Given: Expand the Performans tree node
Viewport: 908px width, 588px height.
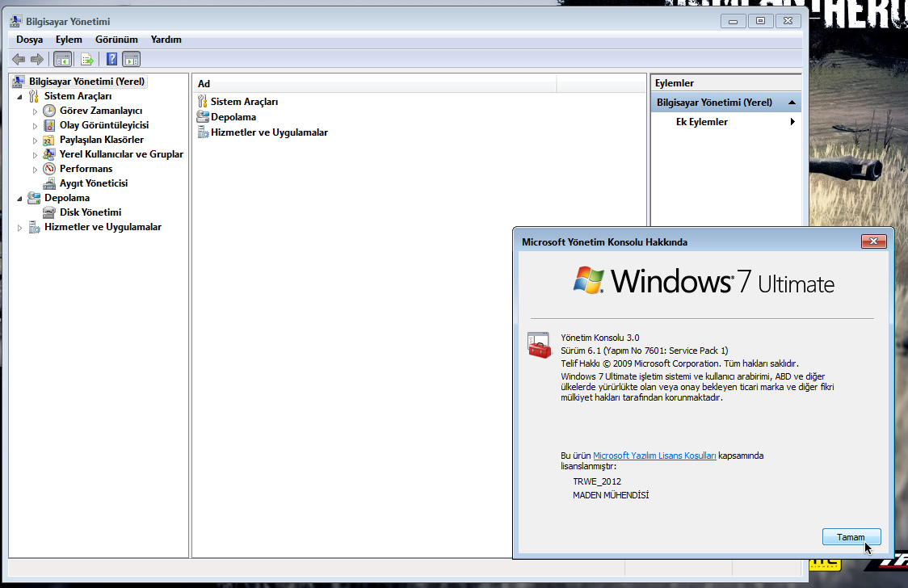Looking at the screenshot, I should (35, 169).
